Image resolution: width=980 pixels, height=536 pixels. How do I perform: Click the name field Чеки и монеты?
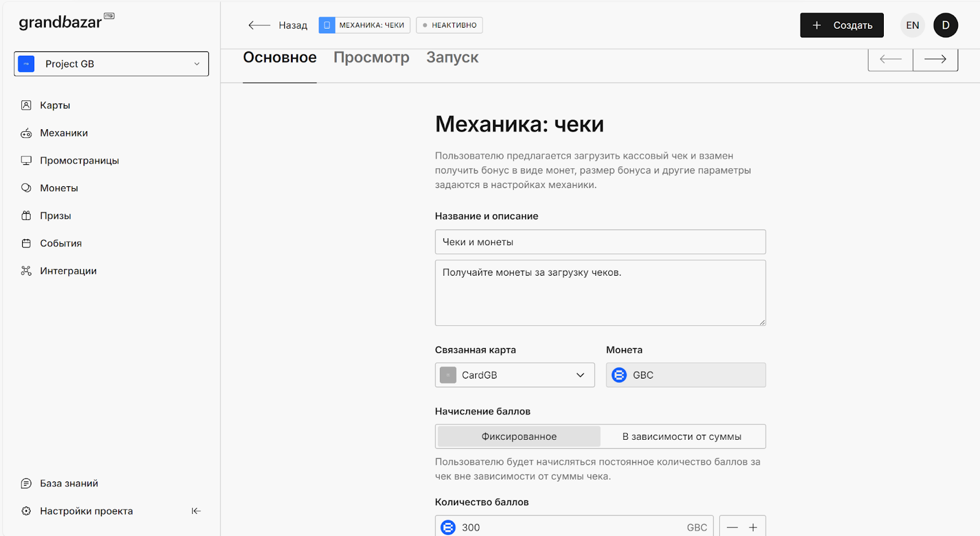tap(600, 242)
